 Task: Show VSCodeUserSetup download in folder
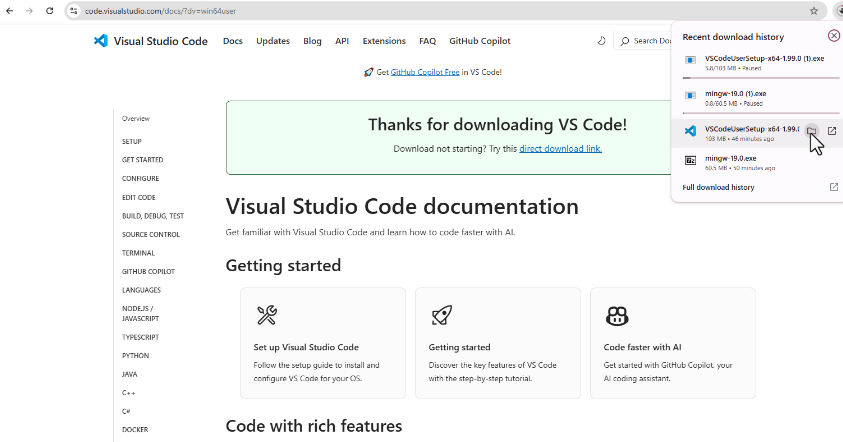tap(812, 131)
